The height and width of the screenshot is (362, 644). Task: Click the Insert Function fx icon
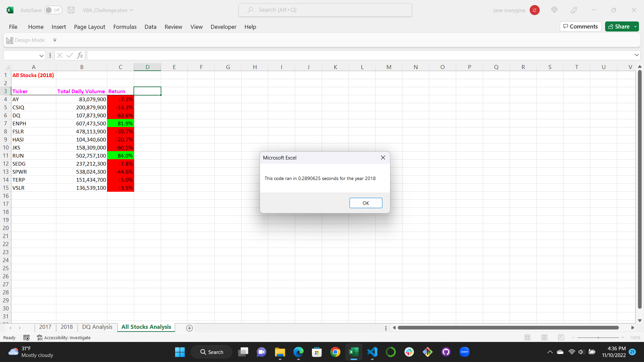(x=80, y=55)
